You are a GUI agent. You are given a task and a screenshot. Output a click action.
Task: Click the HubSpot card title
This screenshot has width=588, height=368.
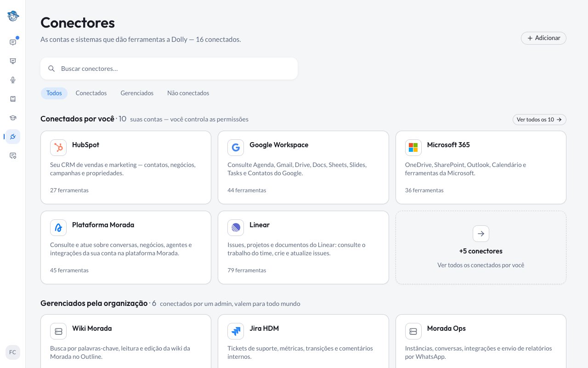pyautogui.click(x=85, y=145)
